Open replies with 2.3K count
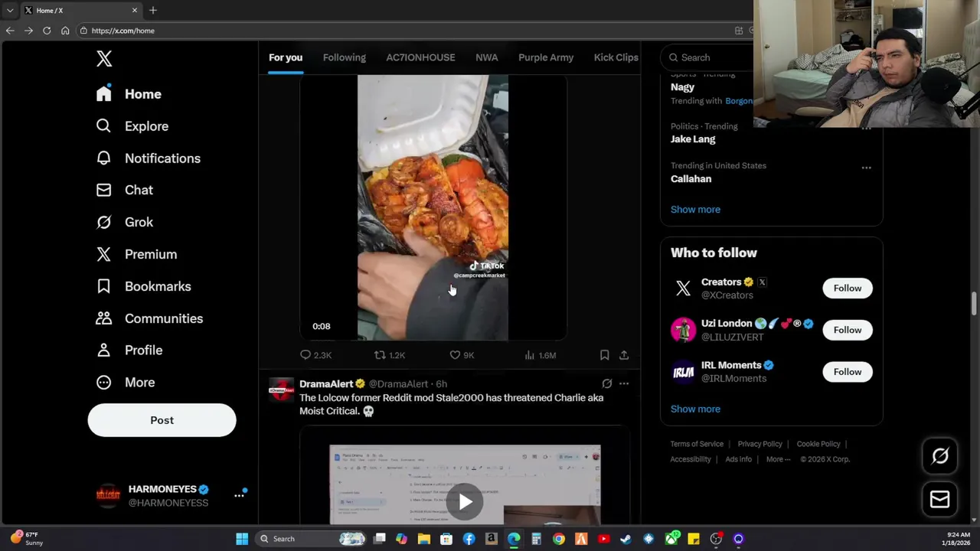Image resolution: width=980 pixels, height=551 pixels. [315, 355]
